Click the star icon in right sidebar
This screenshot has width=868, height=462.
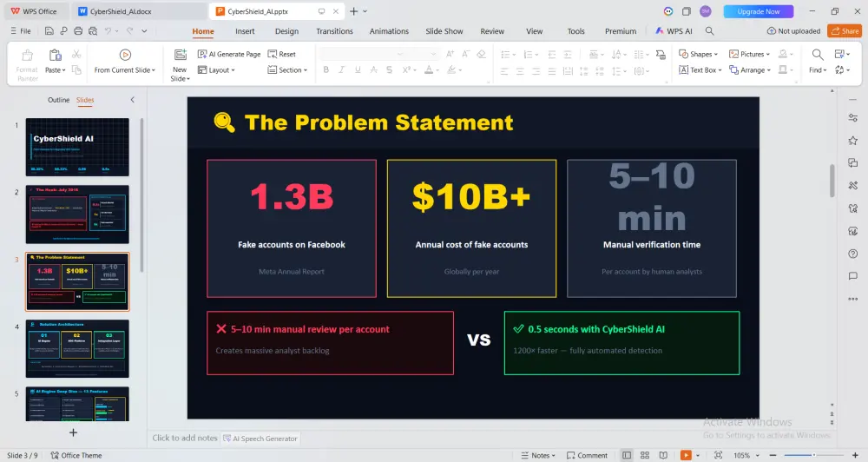pyautogui.click(x=853, y=141)
